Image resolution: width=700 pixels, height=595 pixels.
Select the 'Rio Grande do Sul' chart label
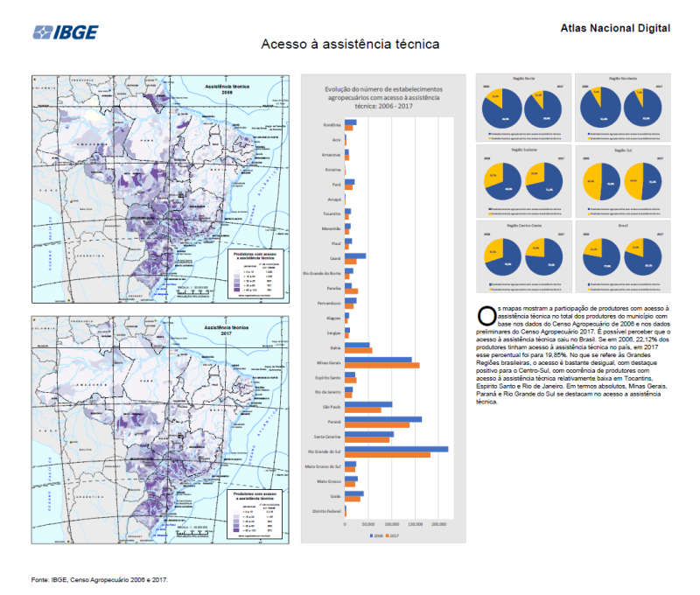(324, 451)
